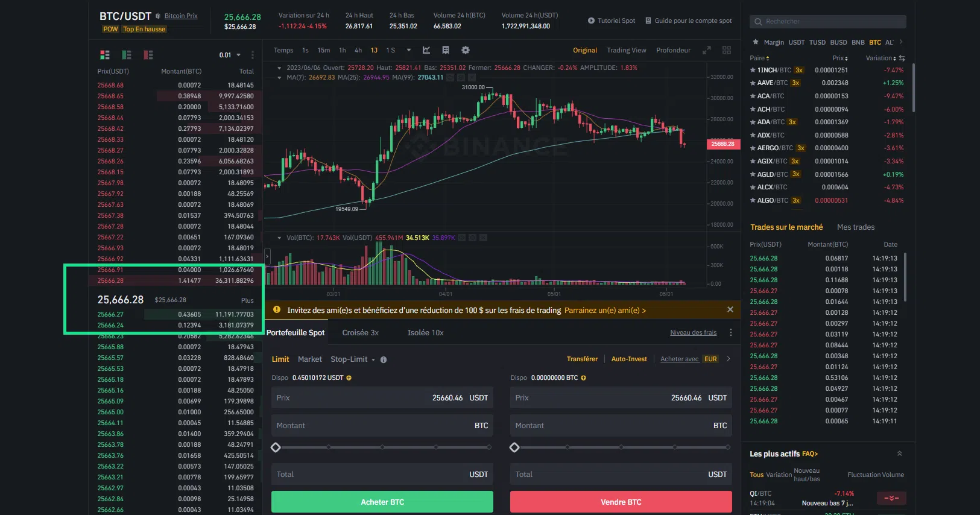The height and width of the screenshot is (515, 980).
Task: Click the warning icon in the invitation banner
Action: point(277,309)
